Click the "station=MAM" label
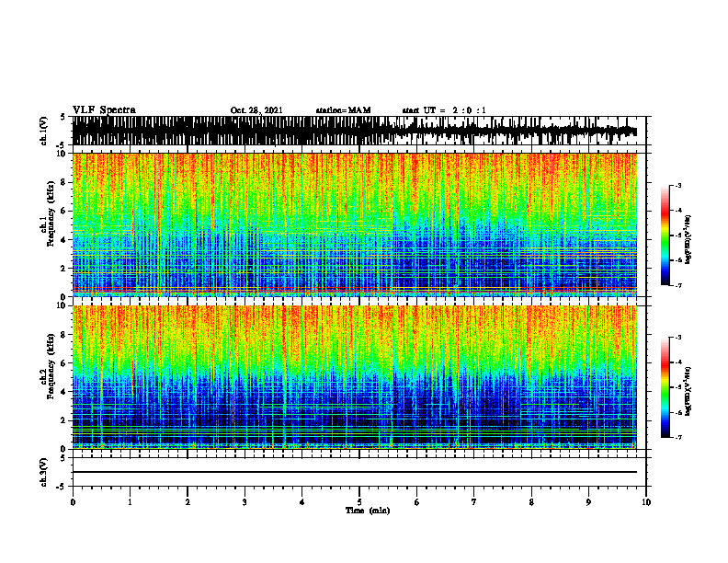Viewport: 728px width, 563px height. pyautogui.click(x=343, y=110)
